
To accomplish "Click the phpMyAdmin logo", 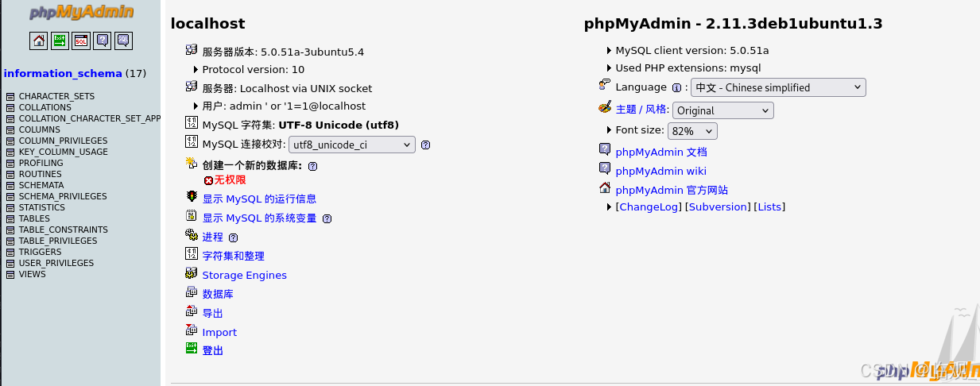I will (82, 12).
